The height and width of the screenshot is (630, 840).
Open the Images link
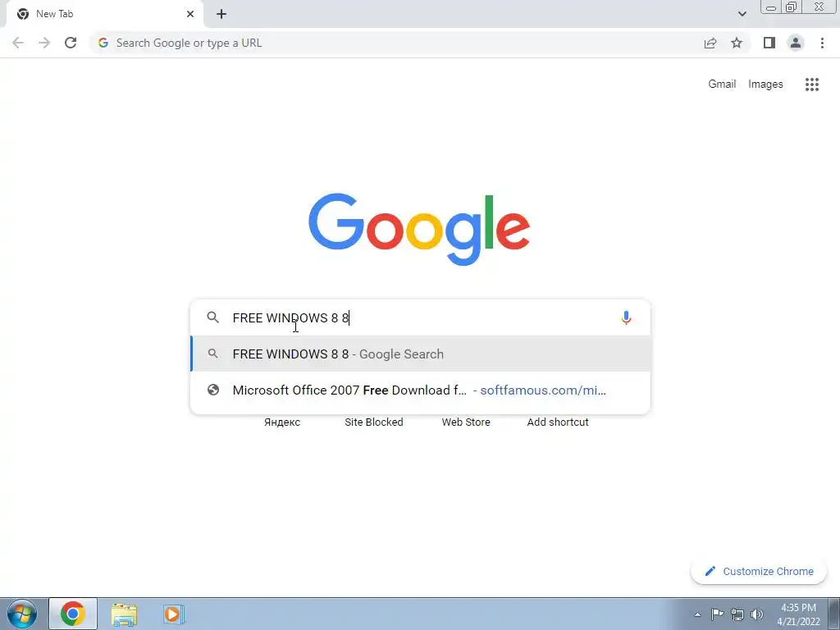coord(765,84)
